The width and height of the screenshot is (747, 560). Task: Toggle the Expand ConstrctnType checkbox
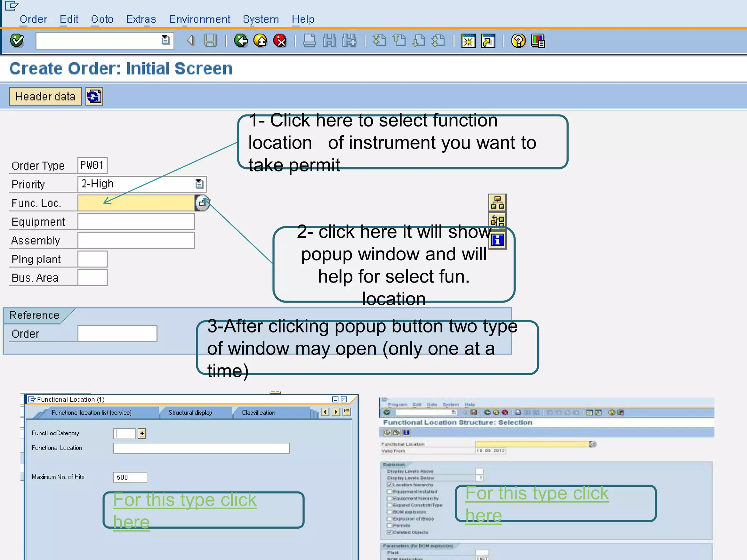tap(390, 505)
